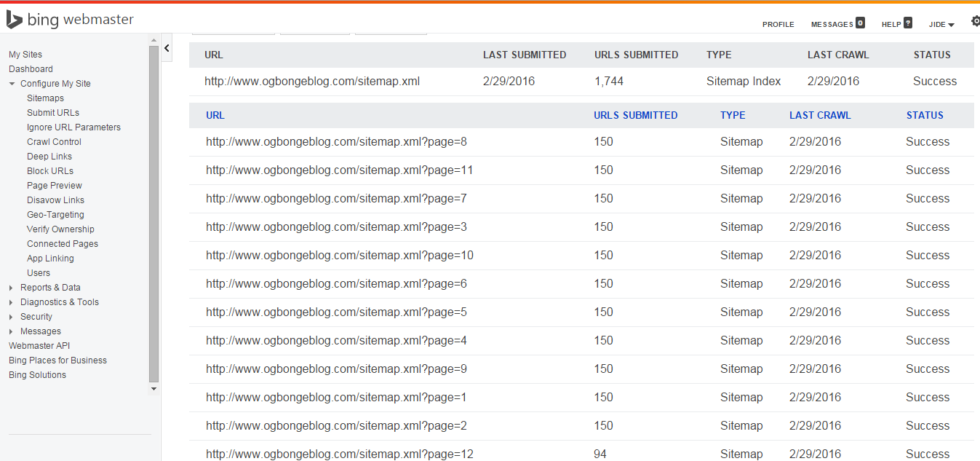This screenshot has height=461, width=980.
Task: Open the JIDE account dropdown
Action: point(941,25)
